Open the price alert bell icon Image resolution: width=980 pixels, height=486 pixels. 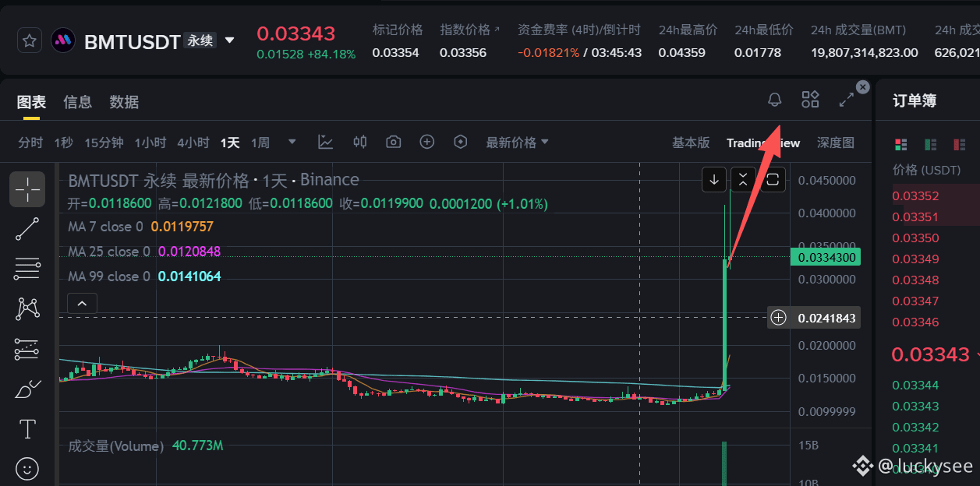click(x=774, y=100)
